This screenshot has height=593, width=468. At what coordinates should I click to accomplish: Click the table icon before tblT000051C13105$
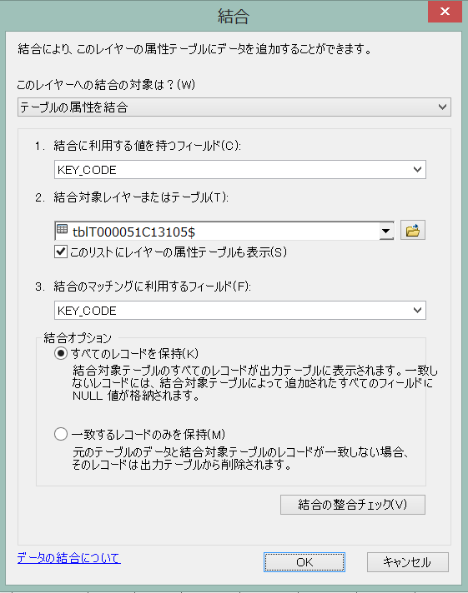point(62,230)
